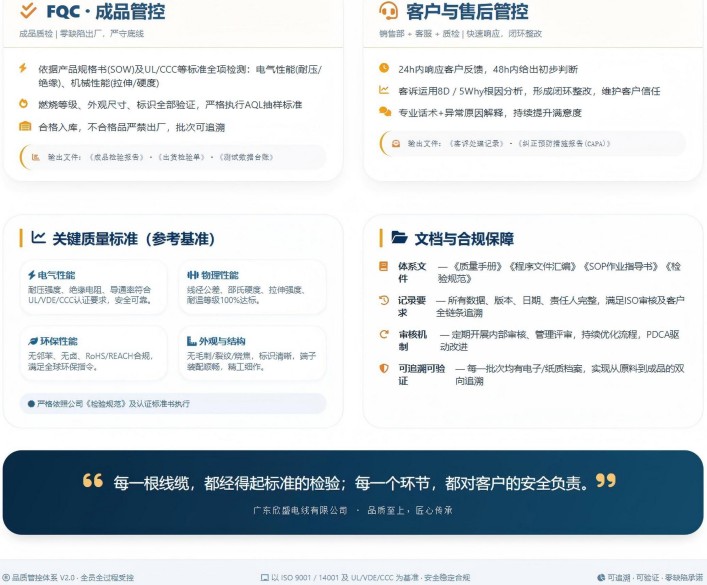Click the flame icon beside 燃烧等级 line
Image resolution: width=707 pixels, height=585 pixels.
click(x=24, y=103)
